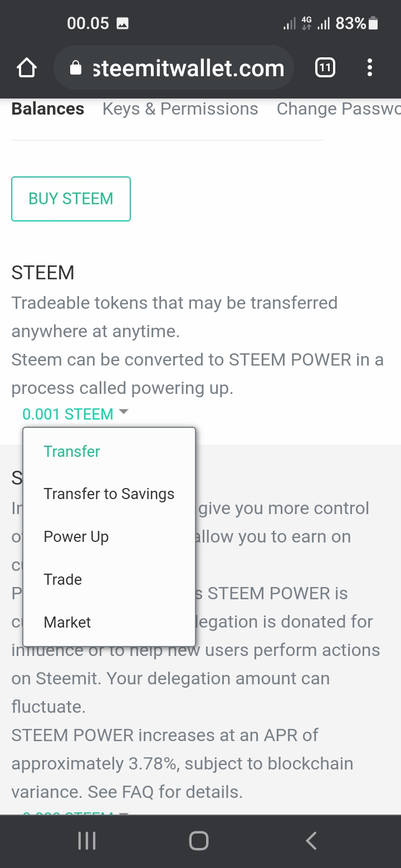
Task: Switch to the Balances tab
Action: coord(48,109)
